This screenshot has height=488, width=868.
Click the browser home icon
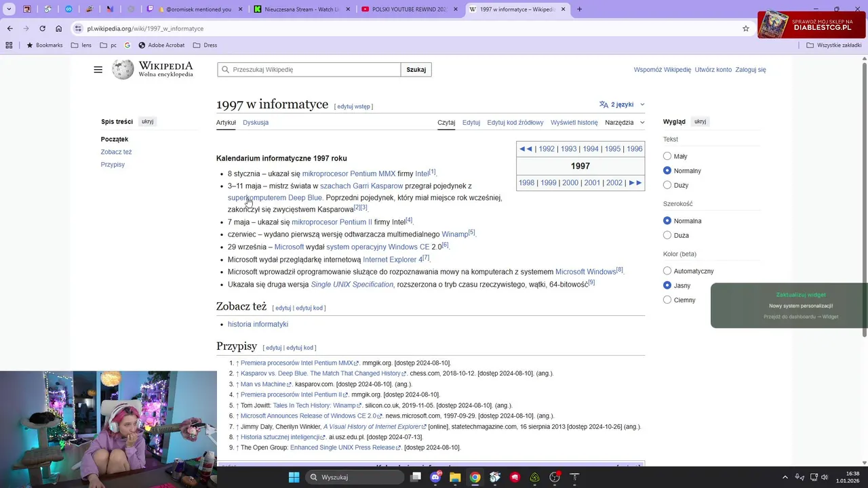59,28
